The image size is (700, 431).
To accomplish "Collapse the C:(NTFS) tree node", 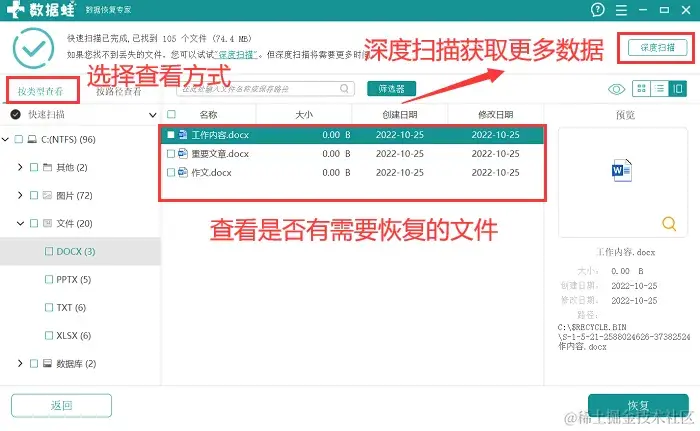I will tap(5, 139).
